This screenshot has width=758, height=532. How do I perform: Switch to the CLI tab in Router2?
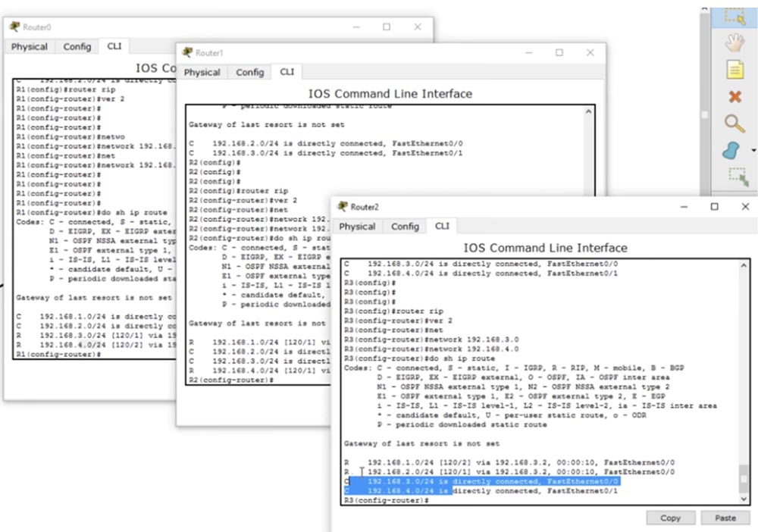442,226
